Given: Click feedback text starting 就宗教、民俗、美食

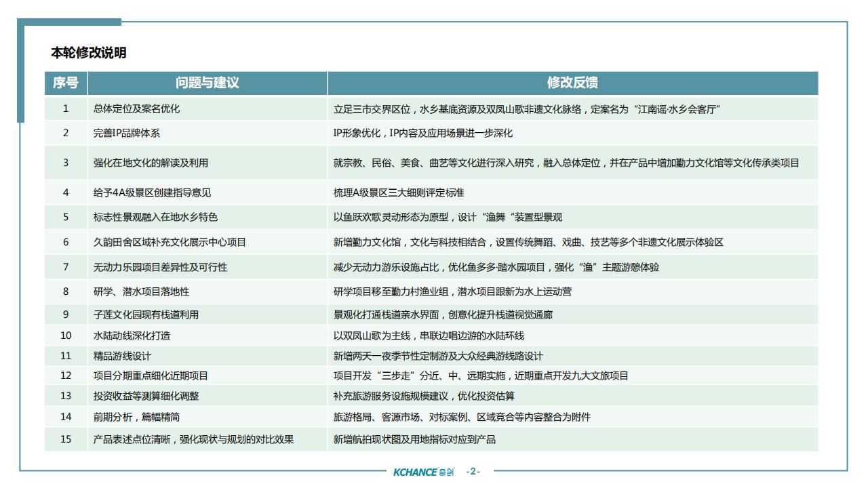Looking at the screenshot, I should click(566, 163).
